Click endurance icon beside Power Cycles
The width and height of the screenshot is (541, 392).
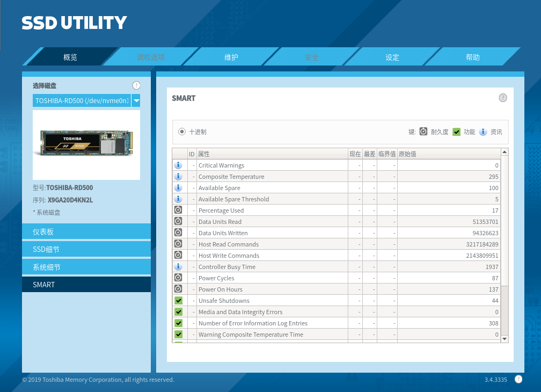coord(178,278)
